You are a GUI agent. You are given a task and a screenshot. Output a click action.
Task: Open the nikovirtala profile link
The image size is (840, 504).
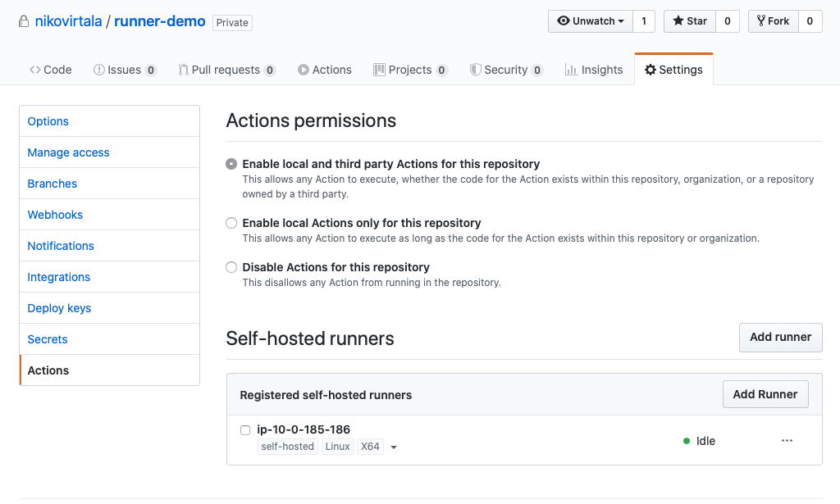click(69, 21)
